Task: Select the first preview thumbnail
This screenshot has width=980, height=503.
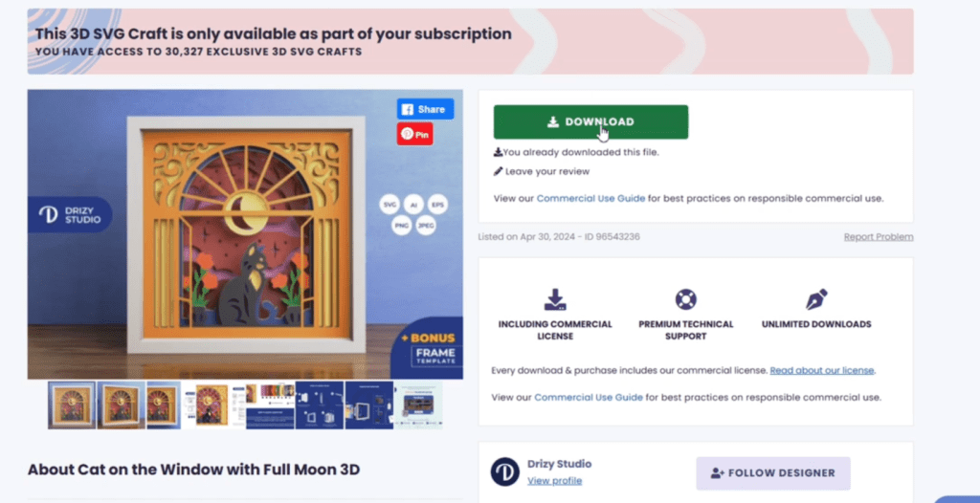Action: 72,405
